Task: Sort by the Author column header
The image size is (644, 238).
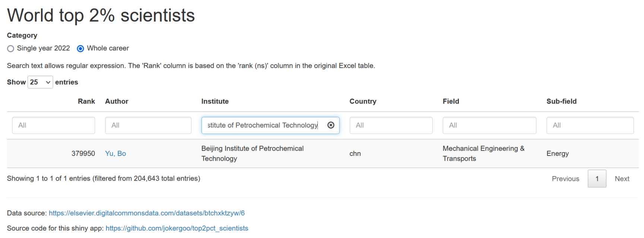Action: click(x=117, y=101)
